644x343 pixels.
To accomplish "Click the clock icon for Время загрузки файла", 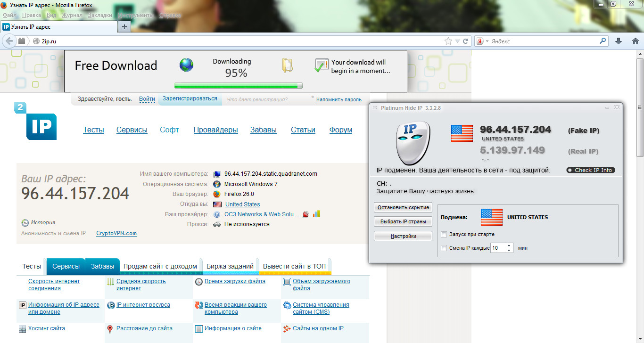I will tap(198, 282).
